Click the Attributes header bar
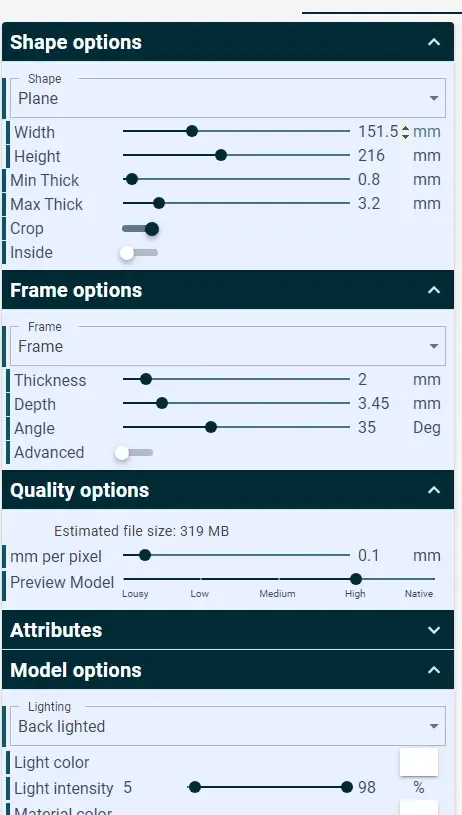This screenshot has height=815, width=462. 228,630
